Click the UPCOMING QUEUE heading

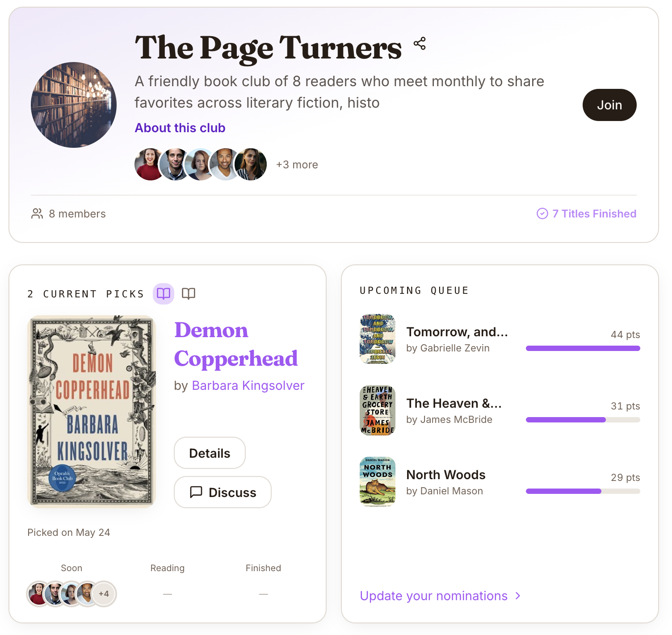415,290
